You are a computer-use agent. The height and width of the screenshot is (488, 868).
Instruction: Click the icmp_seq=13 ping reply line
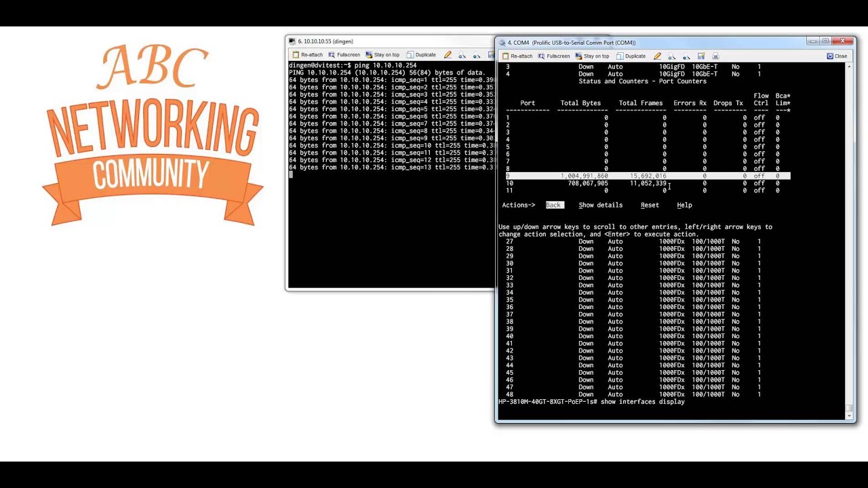pos(392,167)
